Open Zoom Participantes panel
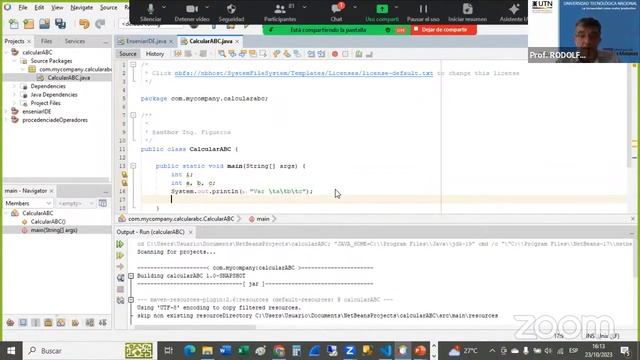Image resolution: width=640 pixels, height=360 pixels. click(x=280, y=12)
